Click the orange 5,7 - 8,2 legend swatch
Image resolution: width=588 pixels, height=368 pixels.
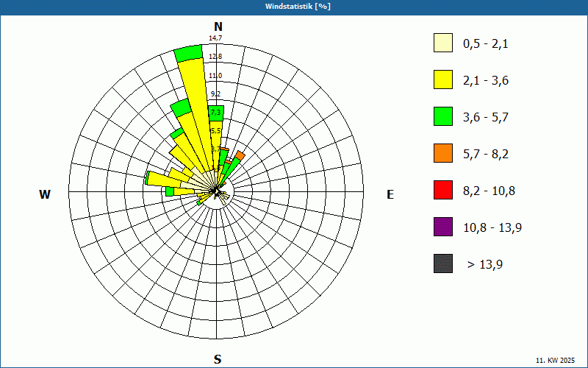[x=443, y=153]
